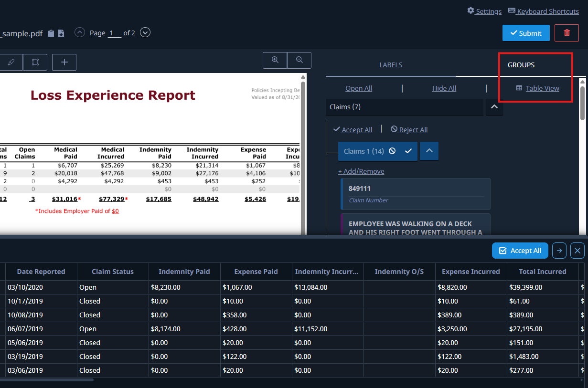Click the + Add/Remove link

click(x=361, y=171)
